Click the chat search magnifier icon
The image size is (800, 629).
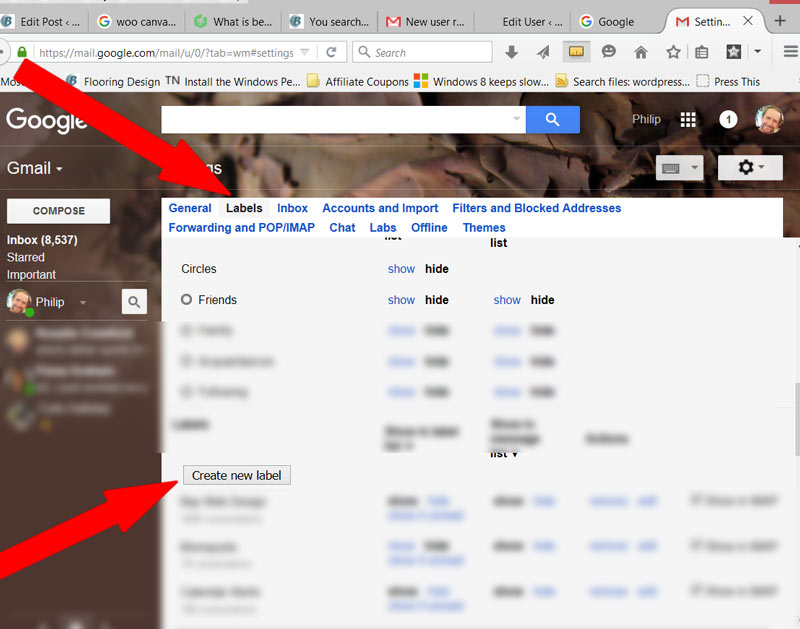pos(134,302)
